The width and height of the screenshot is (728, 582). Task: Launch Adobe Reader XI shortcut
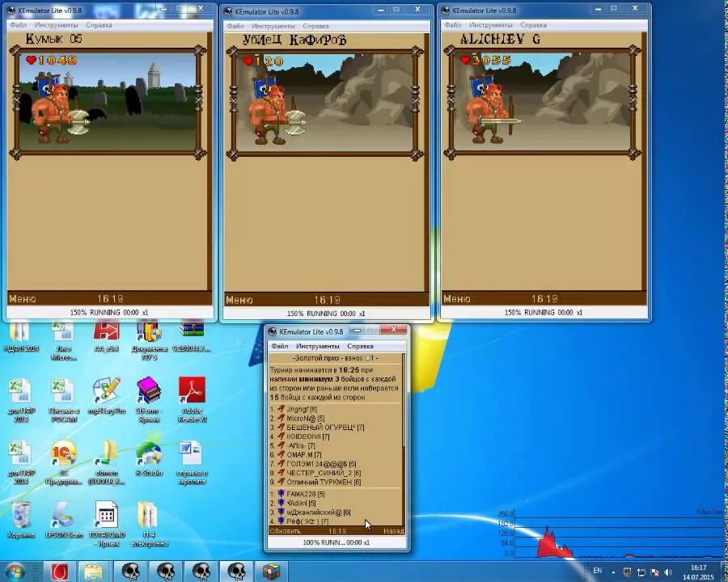coord(192,399)
